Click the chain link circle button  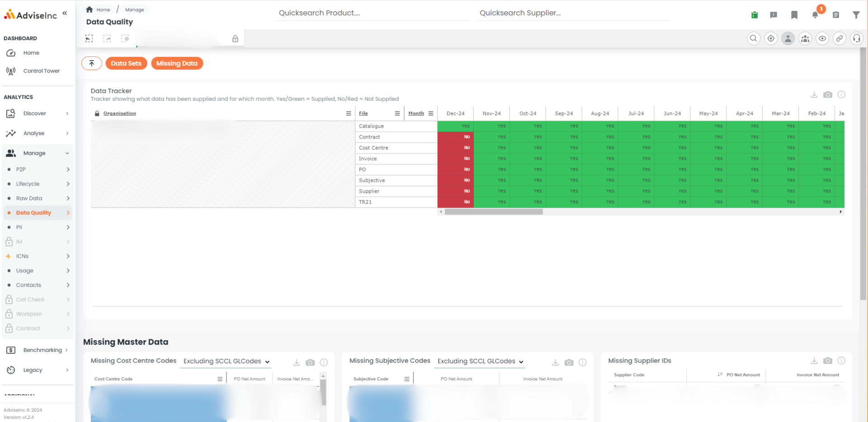coord(840,38)
